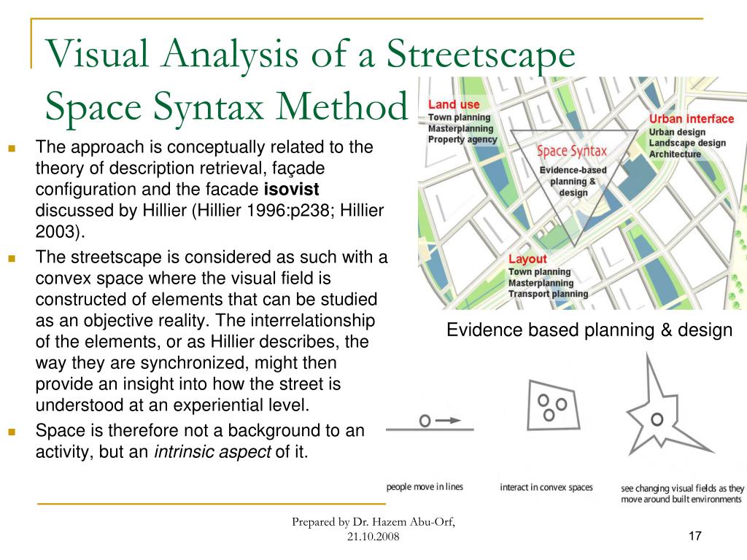Select the red 'Layout' heading
The height and width of the screenshot is (560, 747).
click(x=527, y=260)
